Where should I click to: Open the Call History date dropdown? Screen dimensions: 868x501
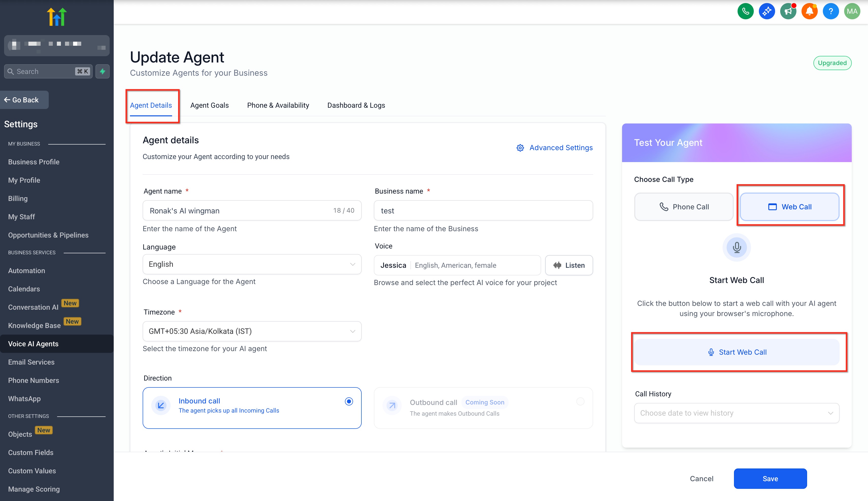pos(736,413)
